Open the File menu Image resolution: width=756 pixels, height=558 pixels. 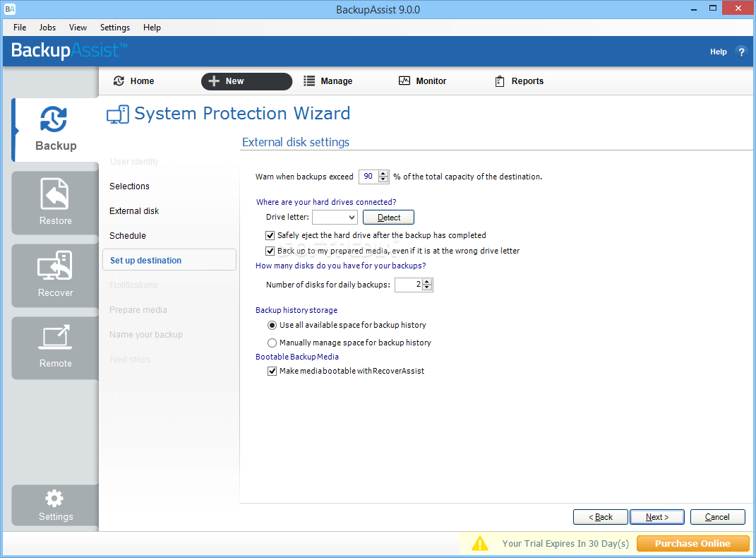click(20, 28)
